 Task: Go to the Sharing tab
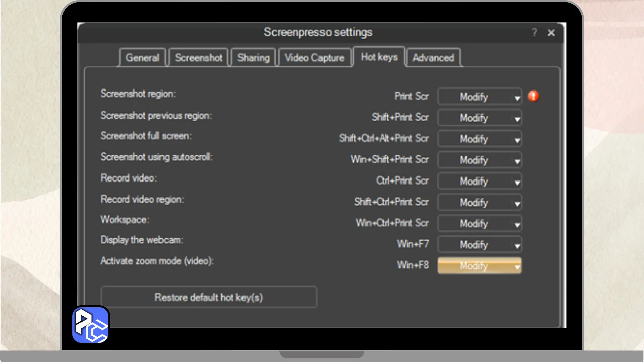(x=254, y=58)
